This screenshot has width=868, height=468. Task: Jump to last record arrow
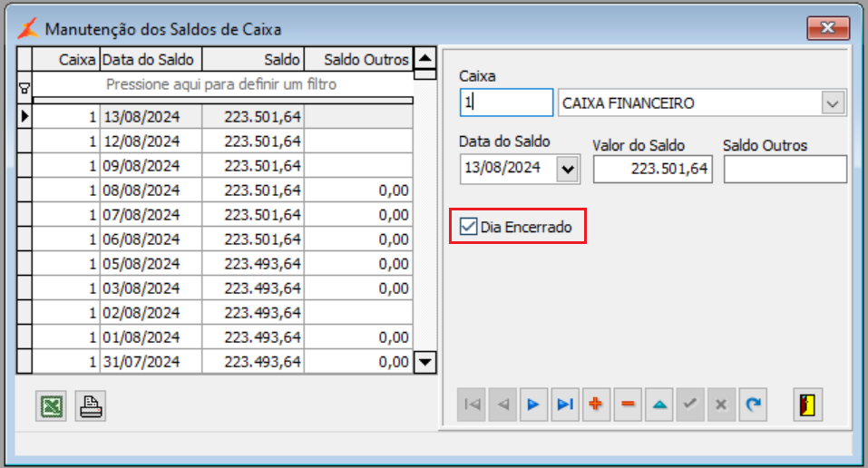coord(565,405)
